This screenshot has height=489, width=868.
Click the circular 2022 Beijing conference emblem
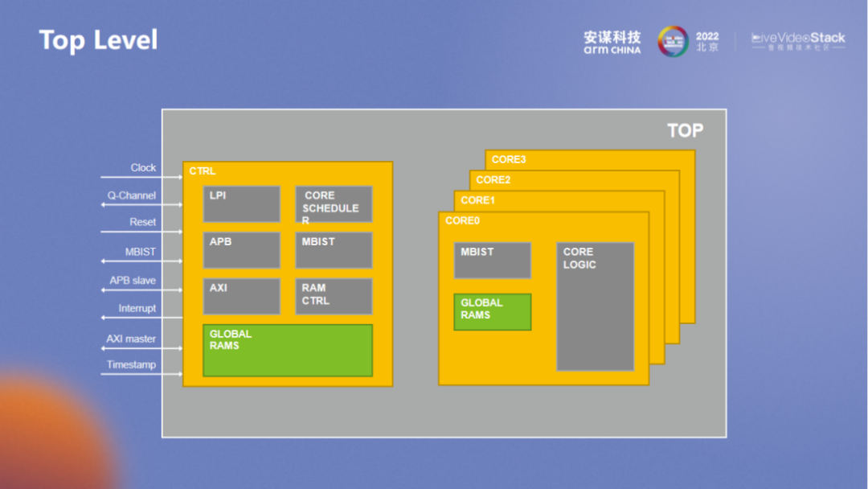pos(673,41)
